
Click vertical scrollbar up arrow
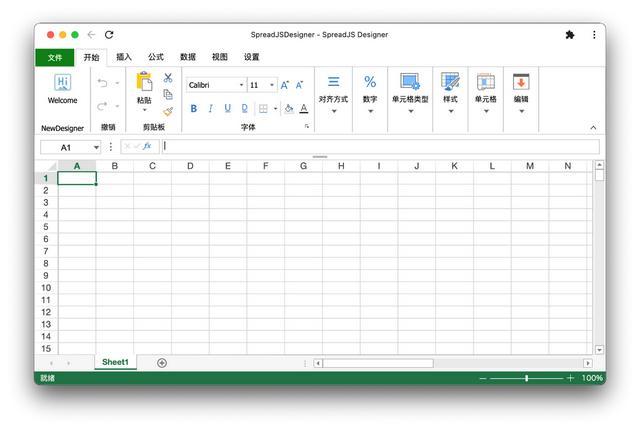tap(599, 165)
